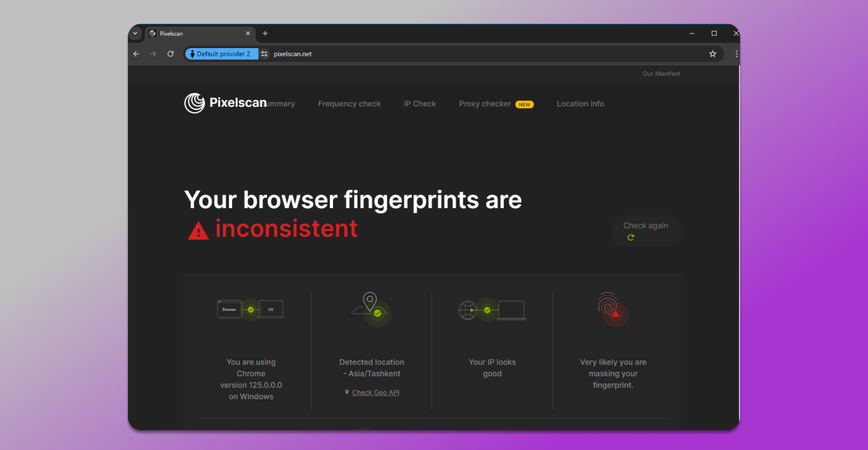
Task: Open Proxy checker menu item
Action: (x=485, y=104)
